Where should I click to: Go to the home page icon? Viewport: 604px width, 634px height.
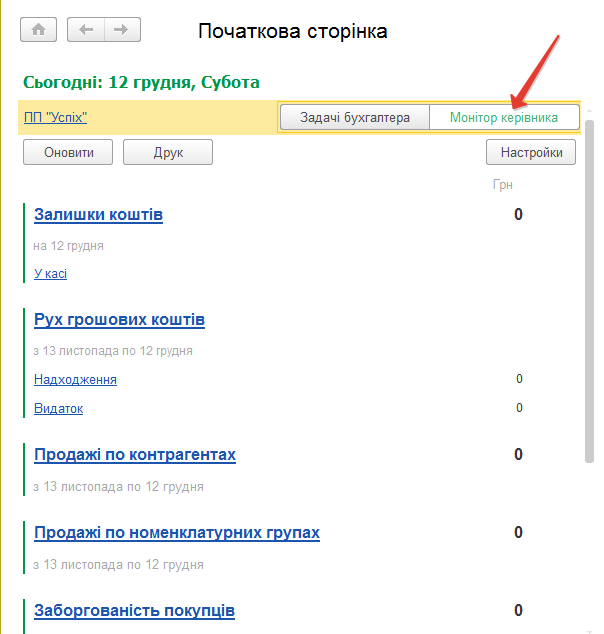coord(38,30)
